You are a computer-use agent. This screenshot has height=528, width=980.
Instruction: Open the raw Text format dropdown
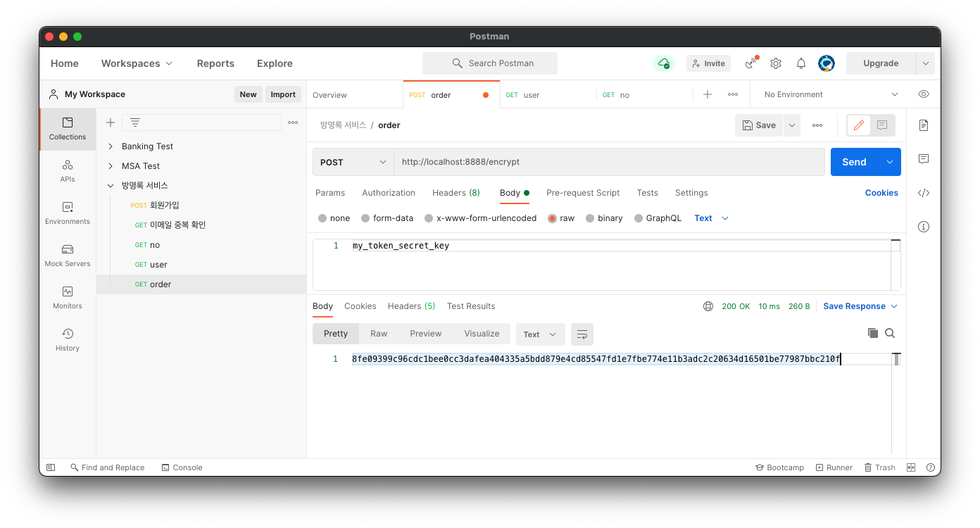pyautogui.click(x=711, y=218)
